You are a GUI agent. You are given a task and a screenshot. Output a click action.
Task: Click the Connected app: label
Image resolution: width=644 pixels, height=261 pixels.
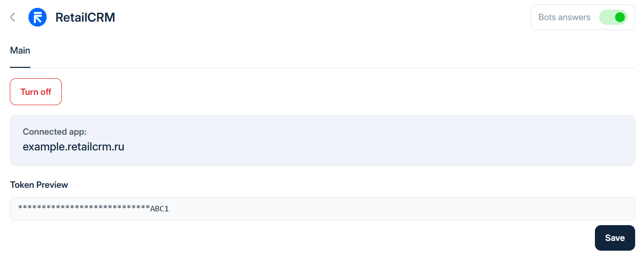(54, 132)
